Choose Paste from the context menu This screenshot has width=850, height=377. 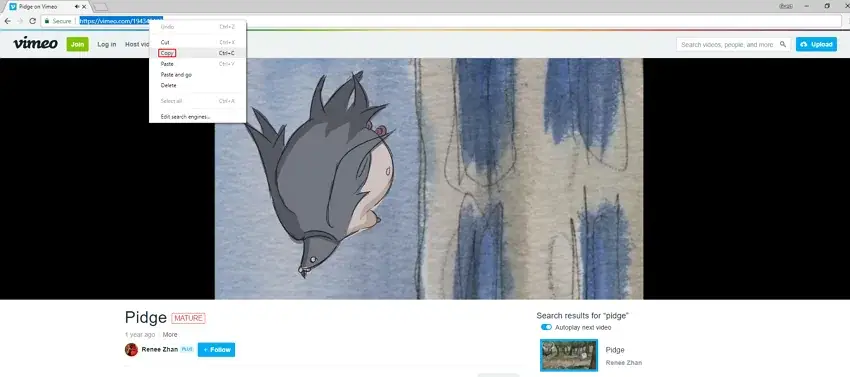point(167,64)
